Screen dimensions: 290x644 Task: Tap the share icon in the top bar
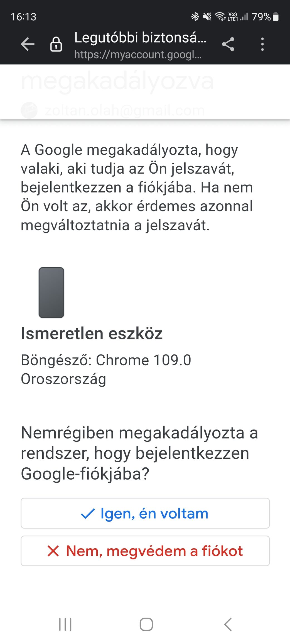(228, 44)
